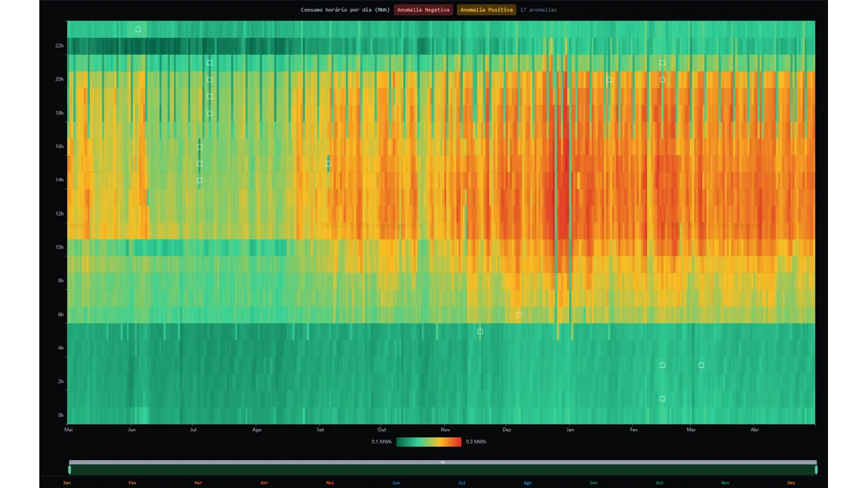Select the November anomaly marker at 5h

[480, 331]
